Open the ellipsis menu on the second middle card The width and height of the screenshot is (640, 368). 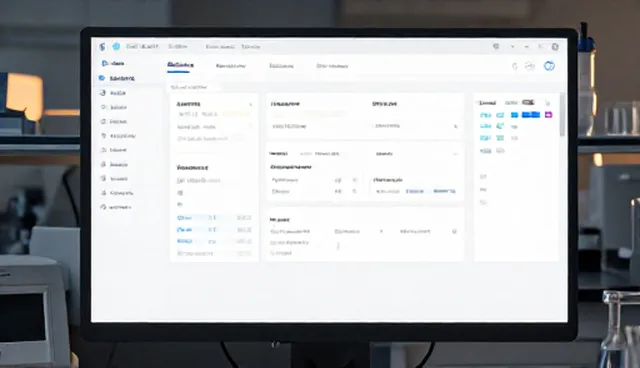(x=455, y=154)
